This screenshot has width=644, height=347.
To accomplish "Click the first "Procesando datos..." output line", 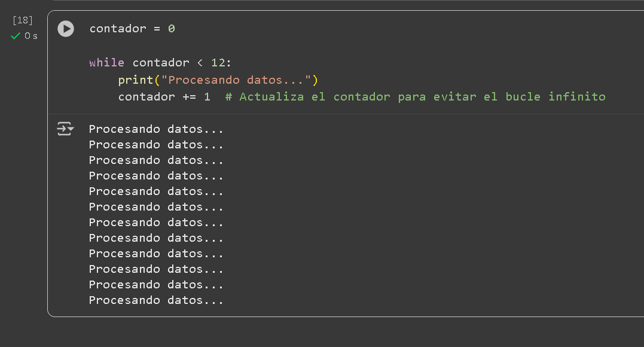I will (x=156, y=129).
